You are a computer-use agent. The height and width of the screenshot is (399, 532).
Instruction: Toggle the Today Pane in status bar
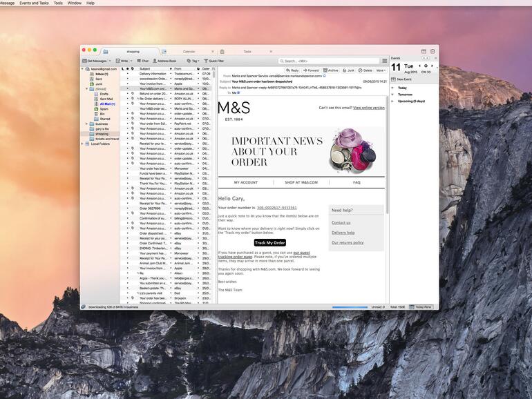coord(421,306)
